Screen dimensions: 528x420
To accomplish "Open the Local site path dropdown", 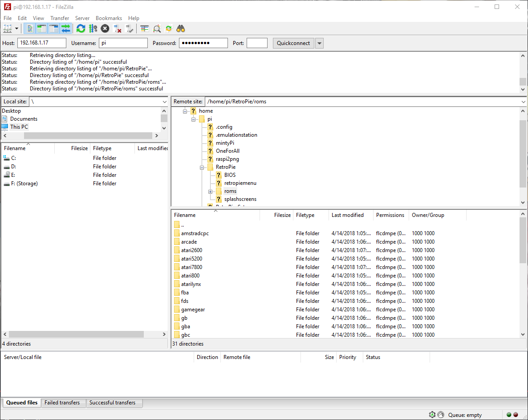I will [164, 102].
